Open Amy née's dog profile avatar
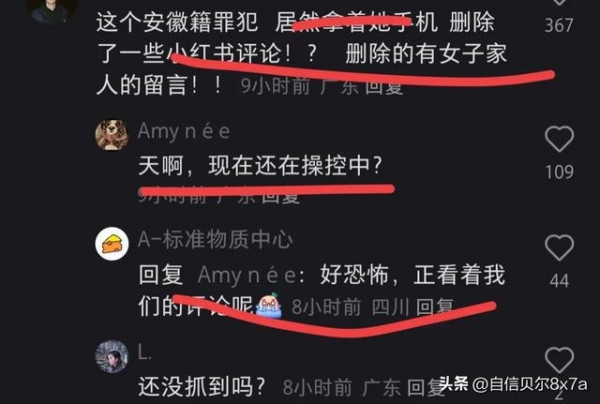Screen dimensions: 600x404 click(x=112, y=135)
